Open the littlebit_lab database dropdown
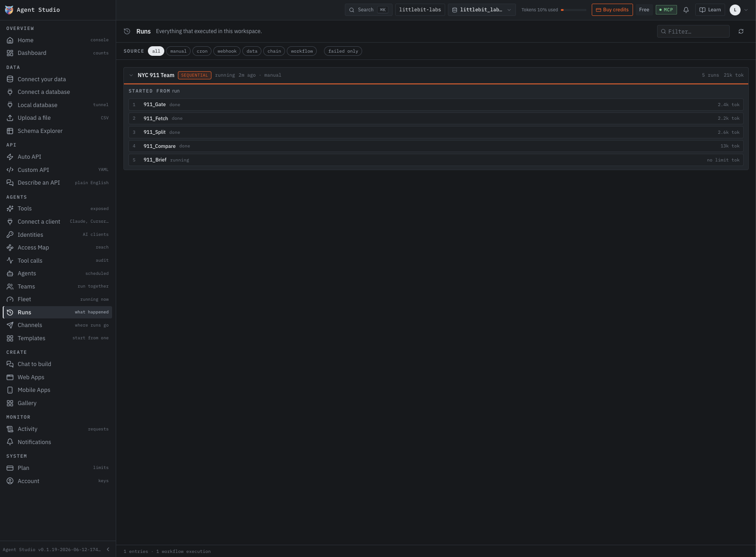The width and height of the screenshot is (756, 557). (482, 10)
